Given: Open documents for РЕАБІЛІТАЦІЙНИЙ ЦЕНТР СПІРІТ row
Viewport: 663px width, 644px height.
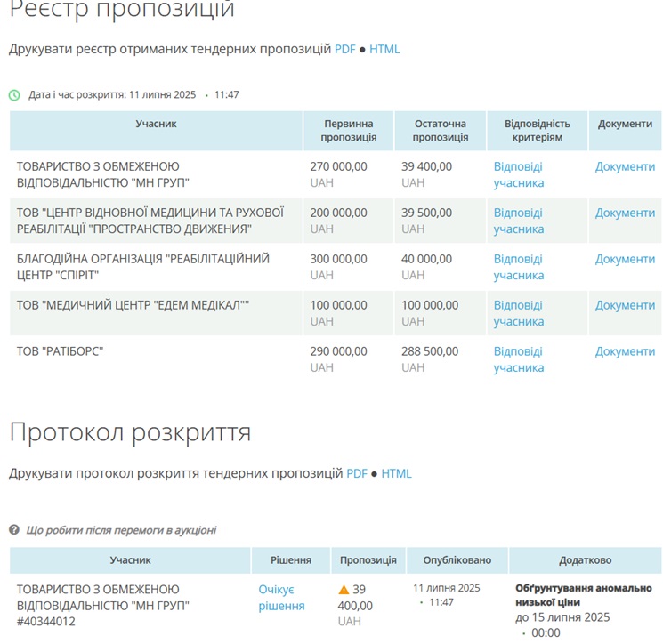Looking at the screenshot, I should click(x=625, y=259).
